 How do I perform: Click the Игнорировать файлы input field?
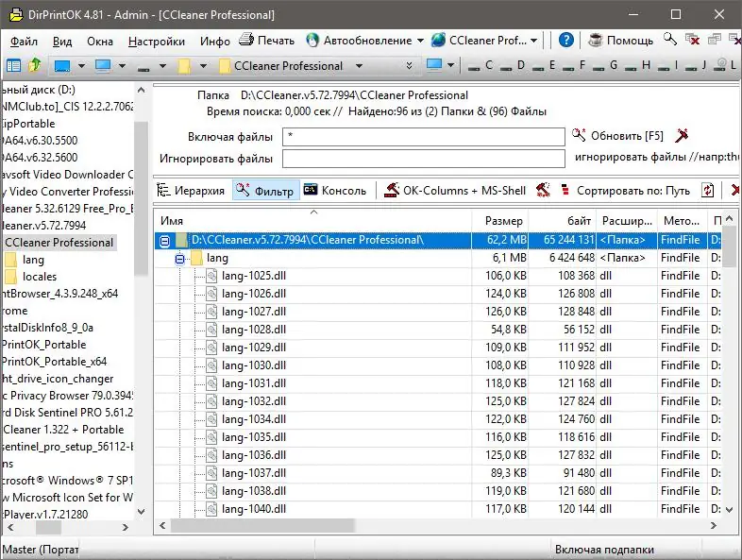coord(424,159)
